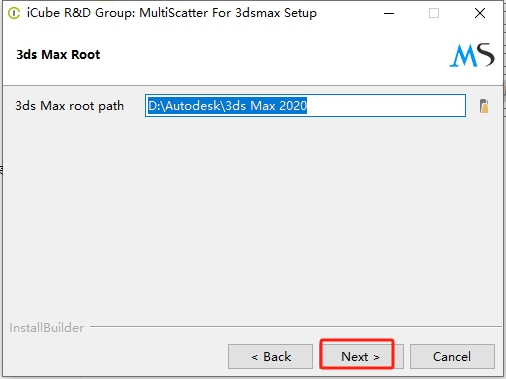Cancel the MultiScatter setup
The height and width of the screenshot is (379, 506).
point(452,356)
